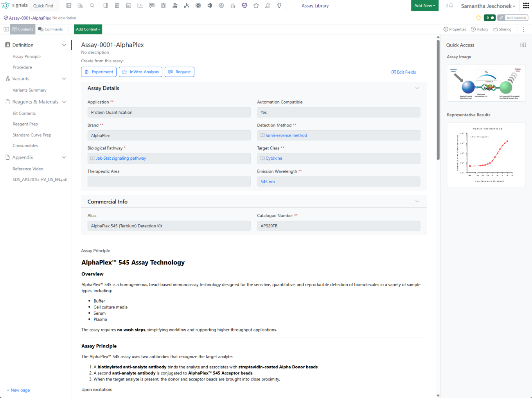
Task: Toggle the yellow favorite star for this assay
Action: point(478,18)
